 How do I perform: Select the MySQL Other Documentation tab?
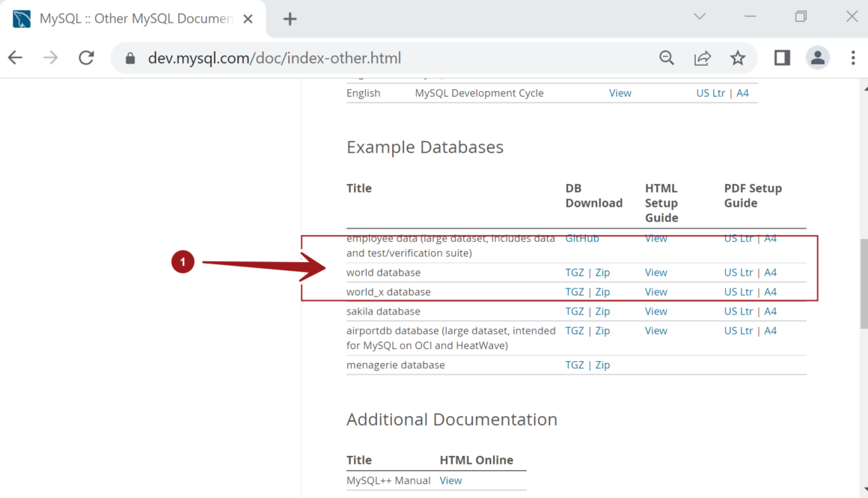pos(135,19)
